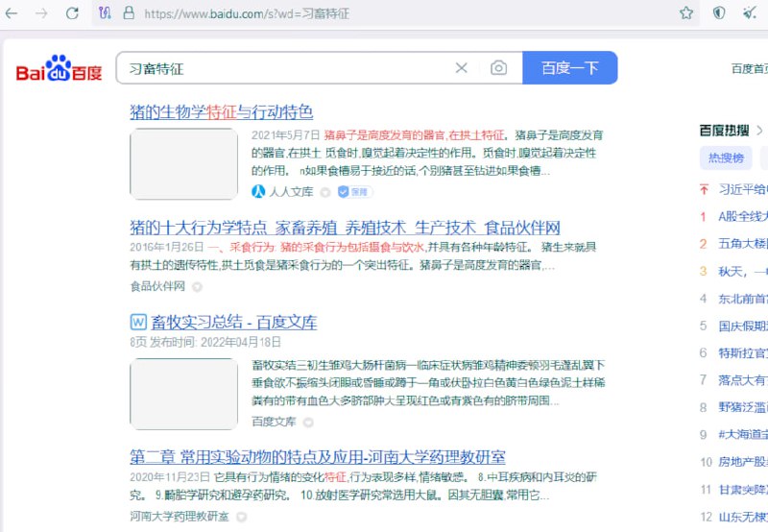Click the date text 2020年11月23日

pyautogui.click(x=170, y=477)
